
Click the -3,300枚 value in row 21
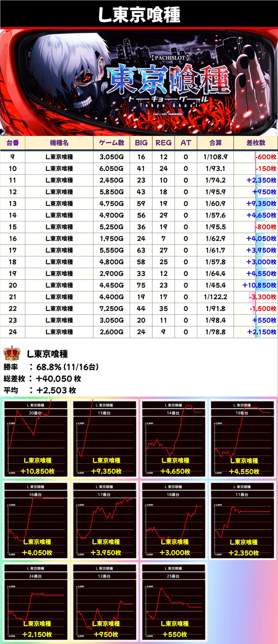tap(262, 297)
